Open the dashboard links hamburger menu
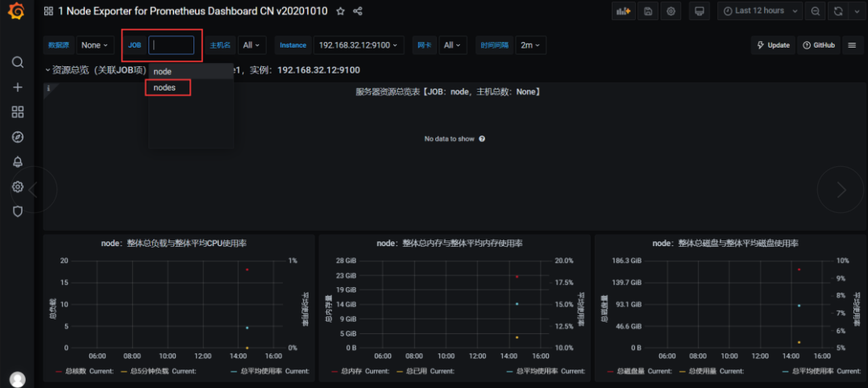Image resolution: width=868 pixels, height=388 pixels. pos(853,45)
